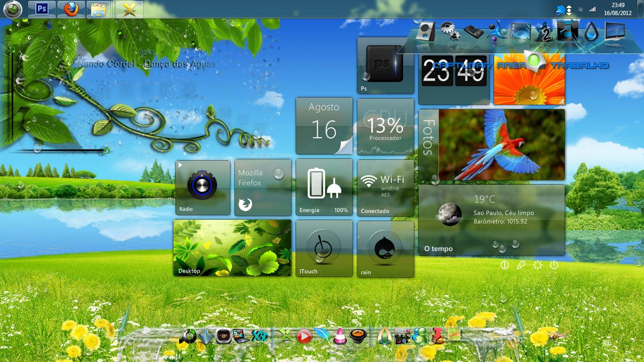
Task: Open the water drop dock icon
Action: [x=590, y=32]
